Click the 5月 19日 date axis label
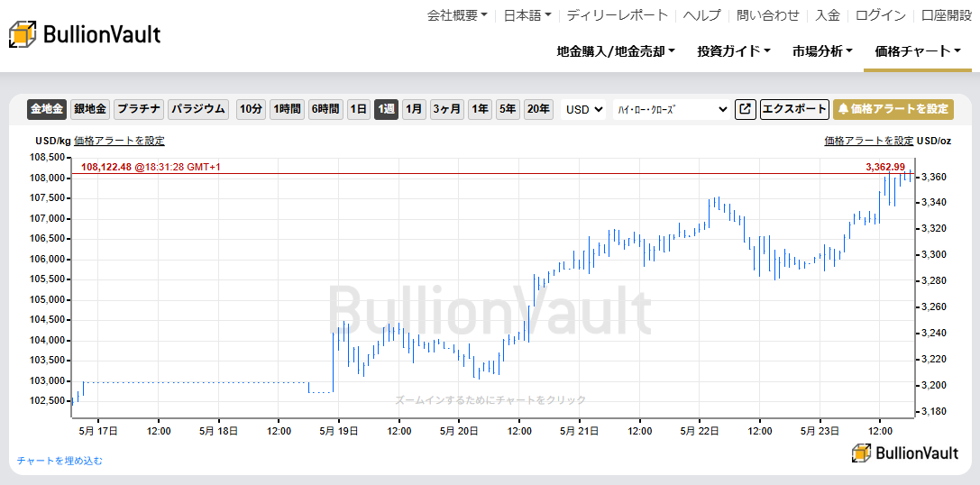The image size is (980, 485). pyautogui.click(x=337, y=430)
